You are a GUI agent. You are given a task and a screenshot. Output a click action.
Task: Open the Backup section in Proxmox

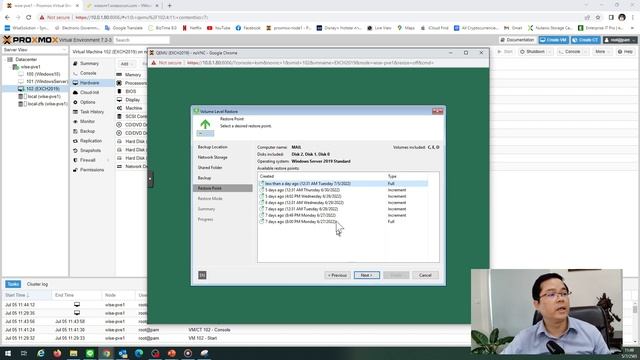(x=87, y=131)
